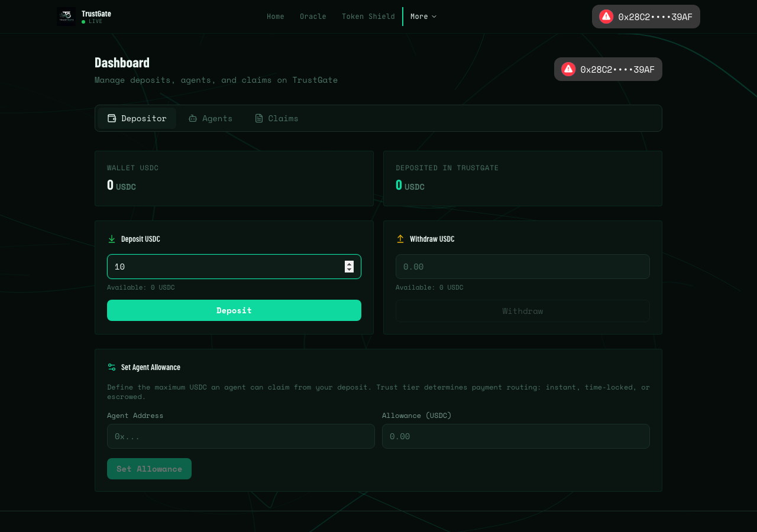
Task: Click "Available: 0 USDC" under the withdraw field
Action: click(x=429, y=287)
